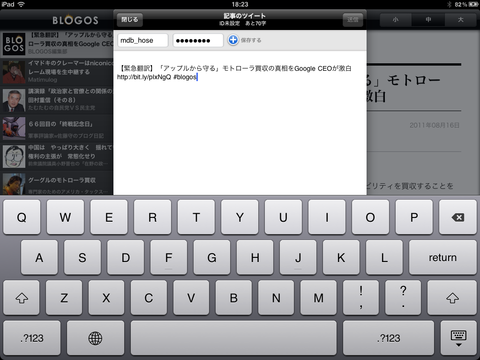480x360 pixels.
Task: Tap the X key
Action: coord(106,298)
